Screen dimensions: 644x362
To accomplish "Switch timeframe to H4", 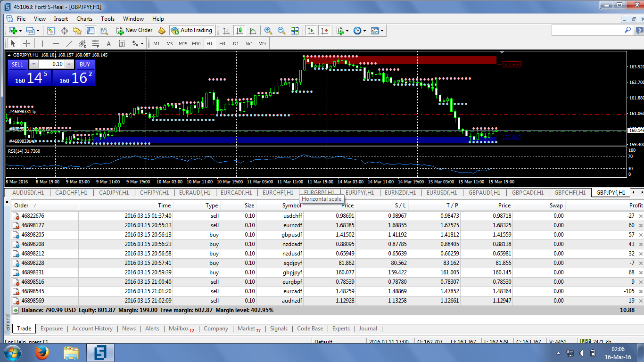I will pos(223,43).
